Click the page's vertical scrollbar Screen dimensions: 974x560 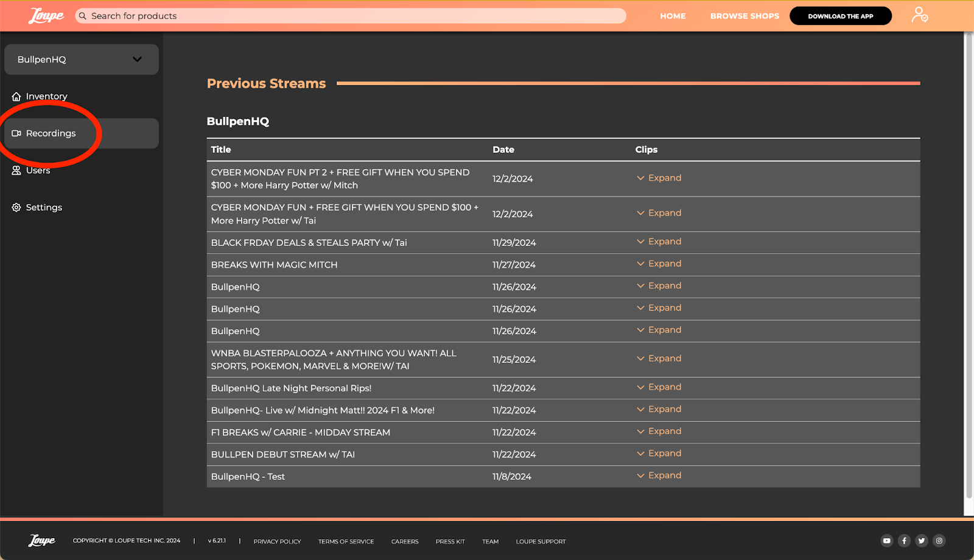pos(969,268)
